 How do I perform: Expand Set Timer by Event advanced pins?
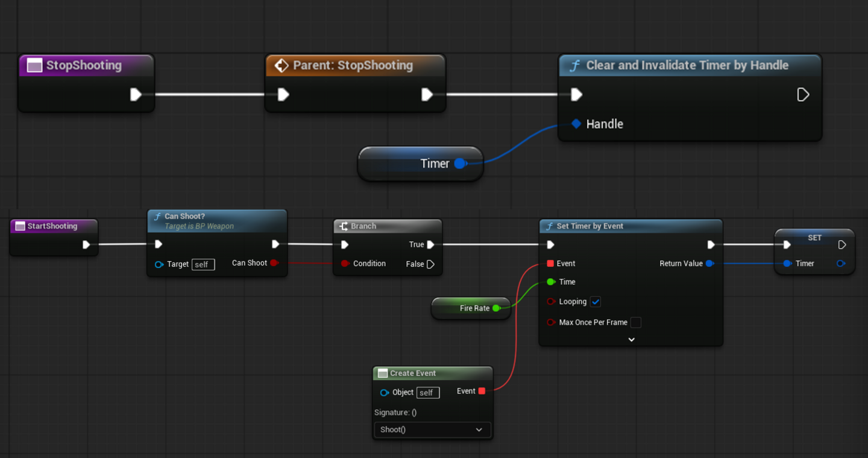pos(631,340)
